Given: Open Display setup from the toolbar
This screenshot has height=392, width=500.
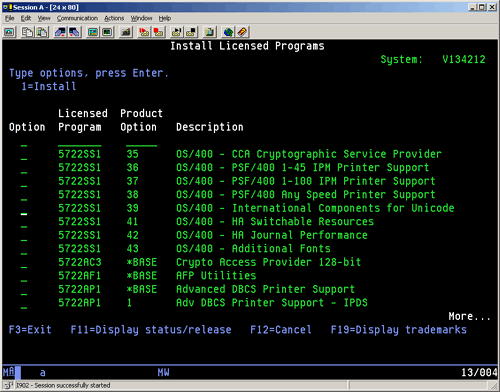Looking at the screenshot, I should pos(93,32).
